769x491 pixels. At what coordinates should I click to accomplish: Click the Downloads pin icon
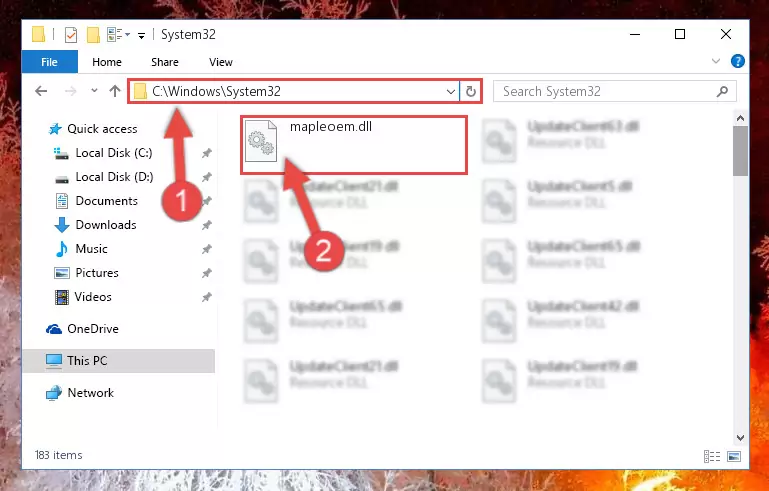click(206, 225)
